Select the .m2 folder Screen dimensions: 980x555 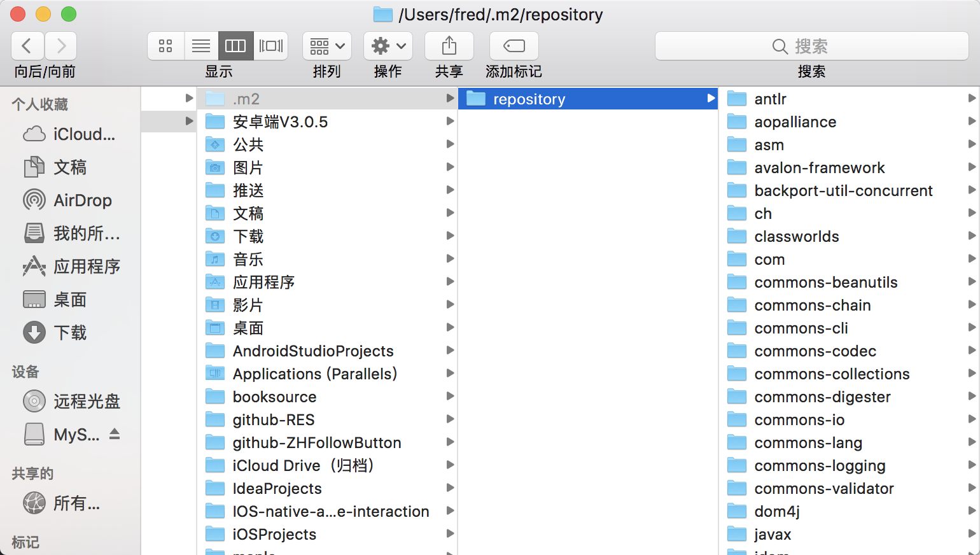[x=328, y=99]
